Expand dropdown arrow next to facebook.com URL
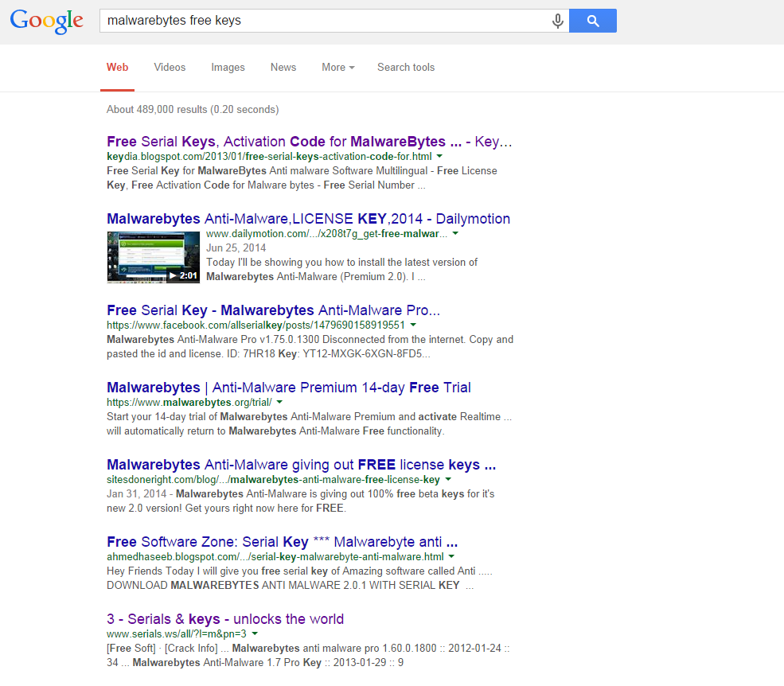The image size is (784, 686). 414,325
